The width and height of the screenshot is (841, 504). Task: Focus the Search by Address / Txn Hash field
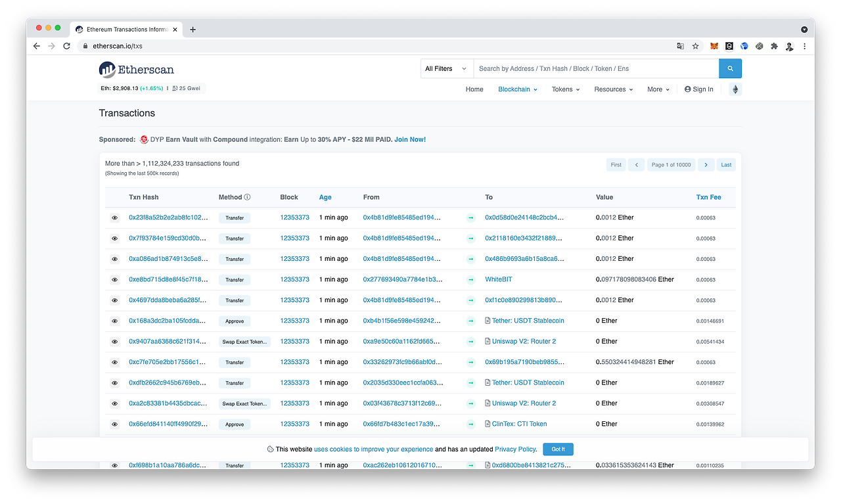[x=596, y=68]
